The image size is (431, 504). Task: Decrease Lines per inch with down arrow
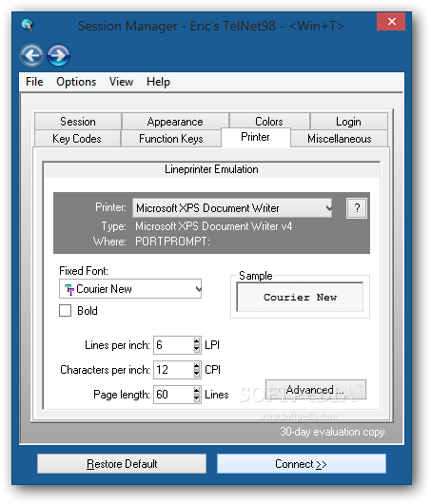197,349
